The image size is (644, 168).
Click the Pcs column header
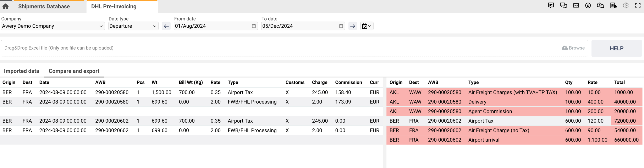[141, 82]
